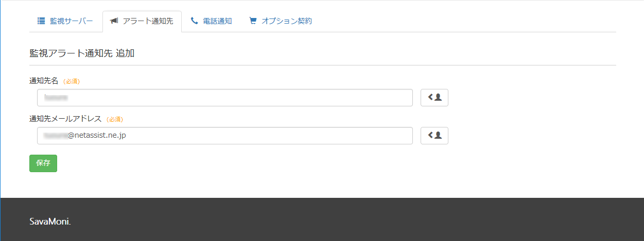Click the shopping cart icon beside オプション契約
The height and width of the screenshot is (241, 644).
pyautogui.click(x=253, y=21)
